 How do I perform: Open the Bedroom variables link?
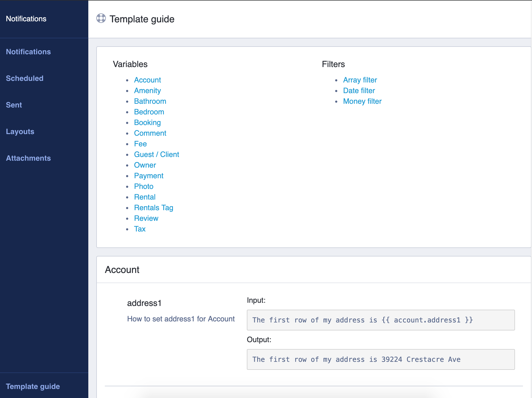149,112
